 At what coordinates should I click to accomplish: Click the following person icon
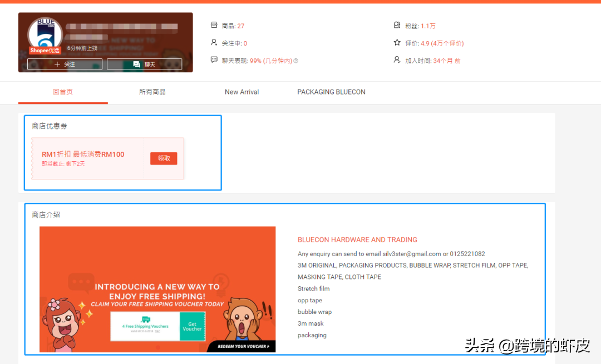click(214, 42)
